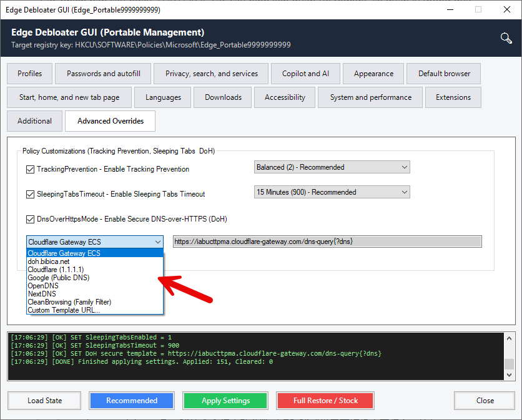
Task: Toggle TrackingPrevention checkbox
Action: coord(31,169)
